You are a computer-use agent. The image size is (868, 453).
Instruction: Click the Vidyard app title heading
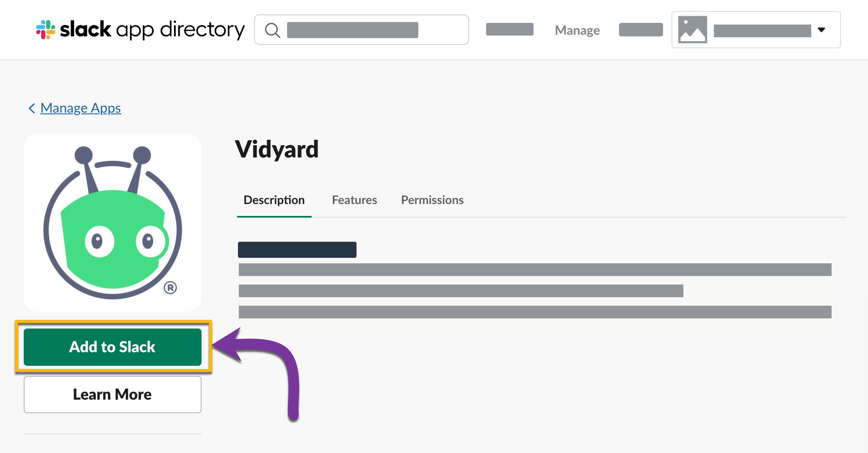click(x=277, y=149)
